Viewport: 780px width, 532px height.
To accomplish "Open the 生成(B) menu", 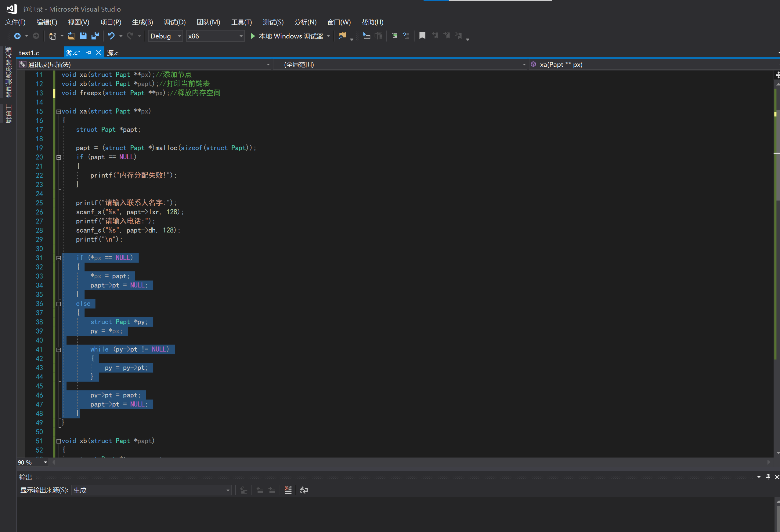I will click(142, 22).
